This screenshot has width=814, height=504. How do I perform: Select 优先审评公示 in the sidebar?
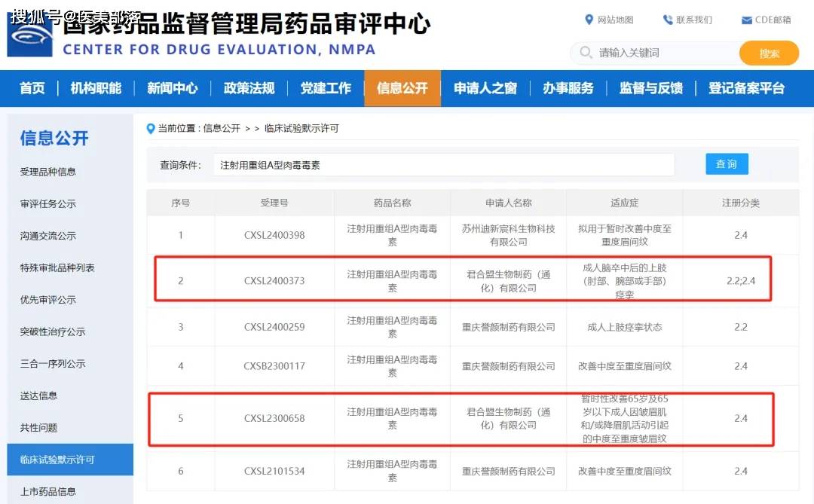click(x=47, y=300)
